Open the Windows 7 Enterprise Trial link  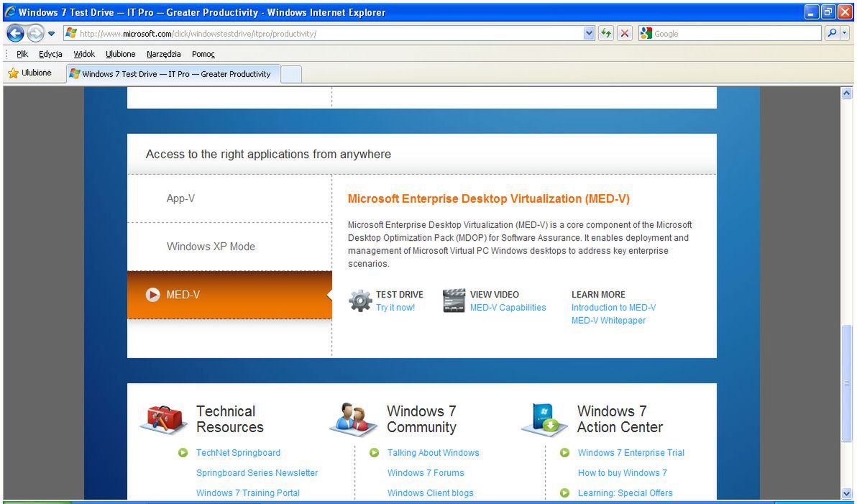(631, 453)
